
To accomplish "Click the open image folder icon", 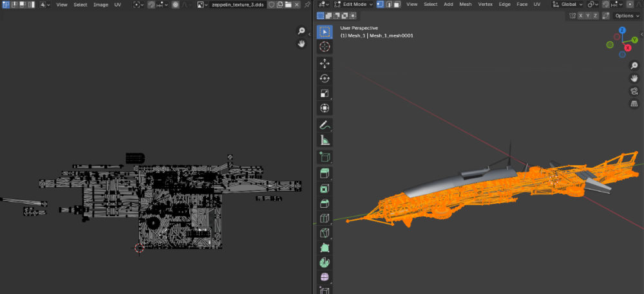I will [289, 5].
